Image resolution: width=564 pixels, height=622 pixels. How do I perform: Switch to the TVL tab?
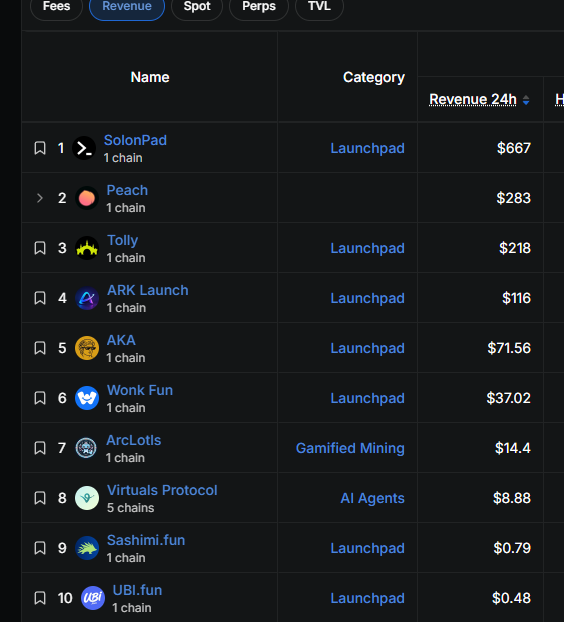(x=319, y=6)
